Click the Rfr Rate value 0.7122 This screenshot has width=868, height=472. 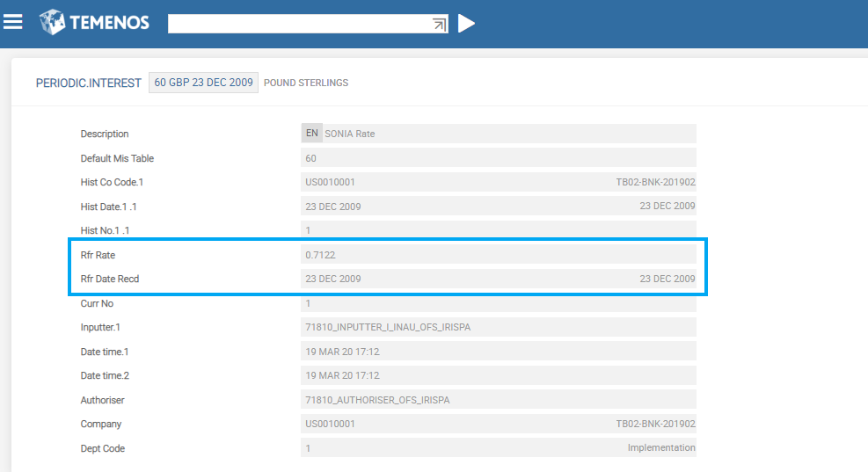click(x=498, y=255)
